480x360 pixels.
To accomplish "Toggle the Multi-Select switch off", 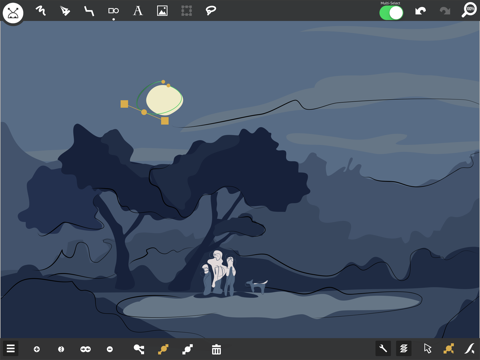I will pyautogui.click(x=391, y=13).
